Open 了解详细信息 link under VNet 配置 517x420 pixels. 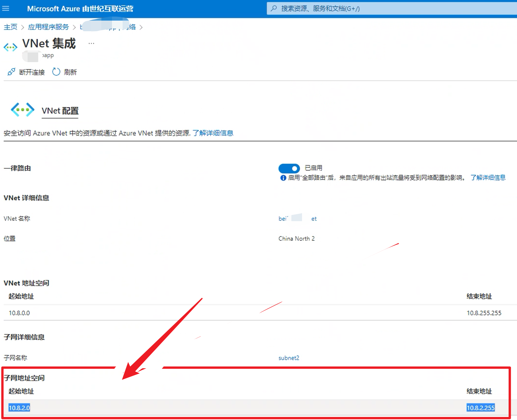pyautogui.click(x=213, y=133)
